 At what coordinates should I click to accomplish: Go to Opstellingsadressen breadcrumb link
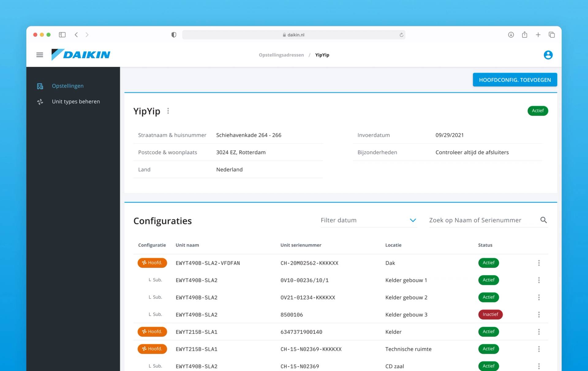pyautogui.click(x=281, y=55)
